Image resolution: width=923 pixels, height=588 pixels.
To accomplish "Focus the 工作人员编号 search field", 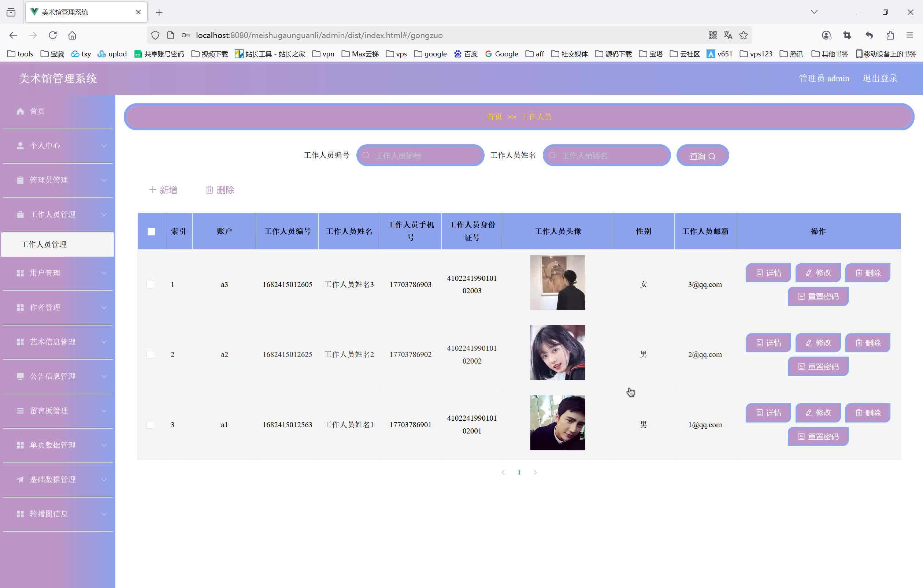I will click(420, 156).
